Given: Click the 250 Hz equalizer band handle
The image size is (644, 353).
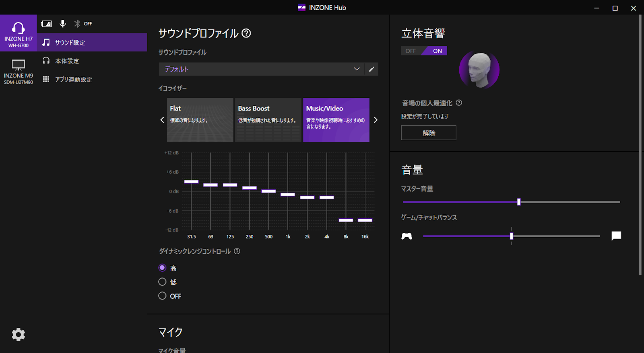Looking at the screenshot, I should [x=250, y=188].
